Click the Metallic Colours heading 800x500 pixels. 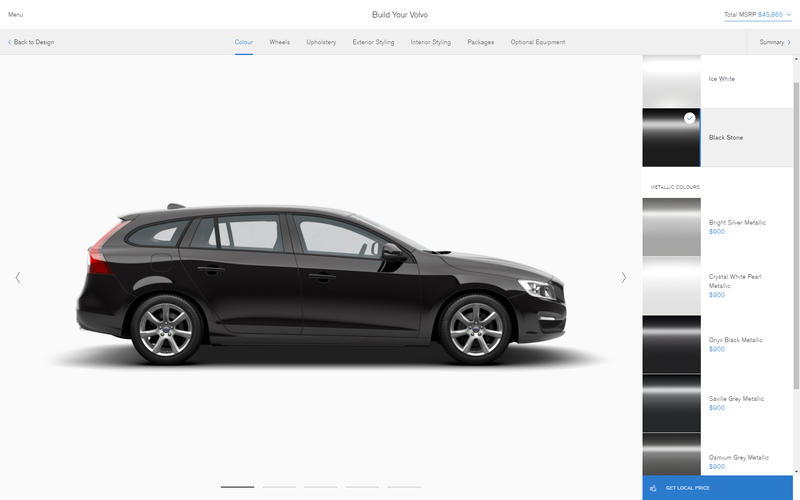[675, 187]
